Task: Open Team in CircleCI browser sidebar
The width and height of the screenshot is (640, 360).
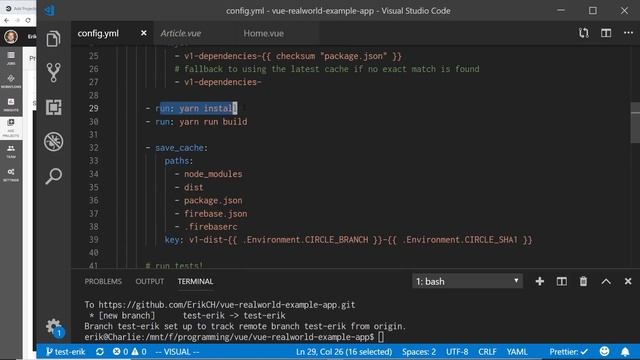Action: pyautogui.click(x=11, y=151)
